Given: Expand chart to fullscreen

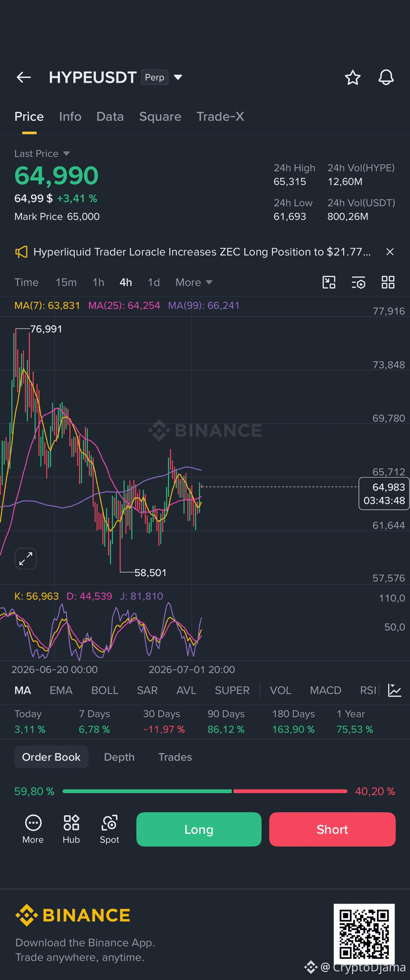Looking at the screenshot, I should (x=25, y=559).
